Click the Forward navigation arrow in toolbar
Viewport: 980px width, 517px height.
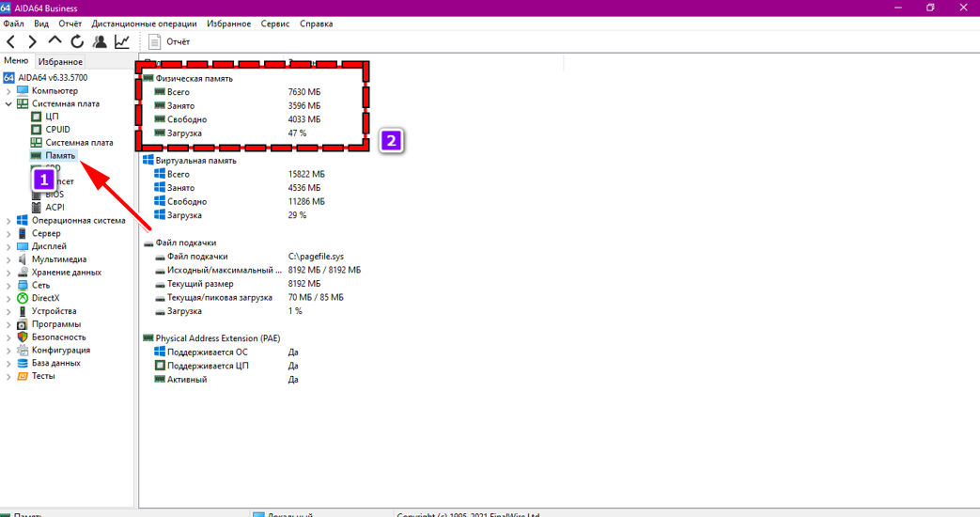click(33, 42)
